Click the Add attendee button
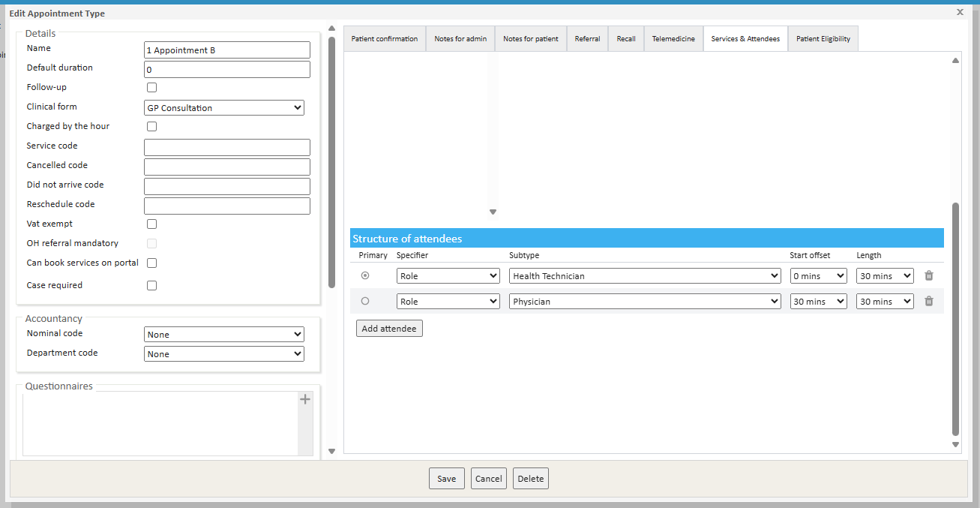Viewport: 980px width, 508px height. pos(389,329)
